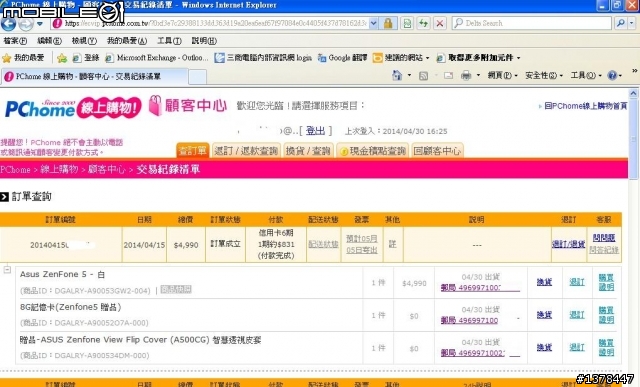Click the 登出 logout link
This screenshot has height=387, width=640.
[316, 131]
